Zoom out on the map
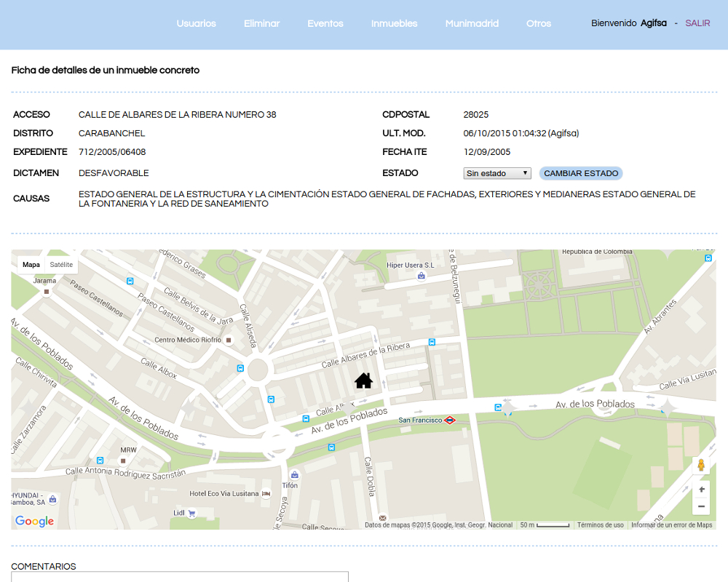Viewport: 728px width, 582px height. 701,506
